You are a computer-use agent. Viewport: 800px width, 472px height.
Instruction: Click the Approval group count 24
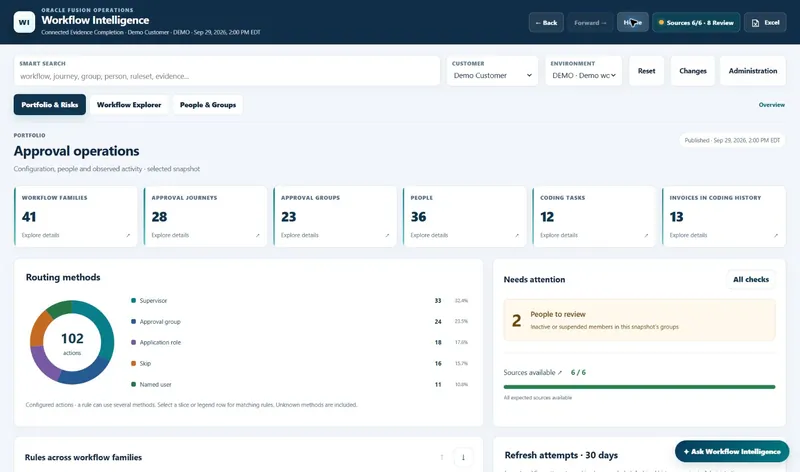(438, 321)
